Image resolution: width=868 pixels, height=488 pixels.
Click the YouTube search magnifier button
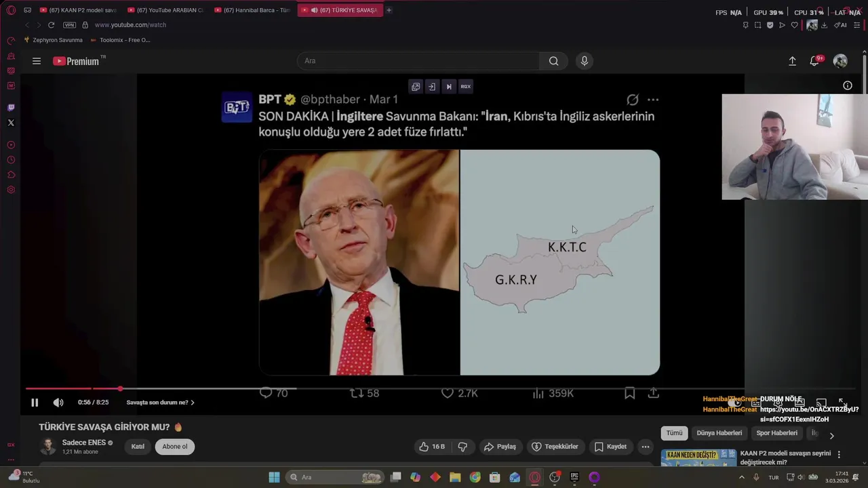click(554, 61)
